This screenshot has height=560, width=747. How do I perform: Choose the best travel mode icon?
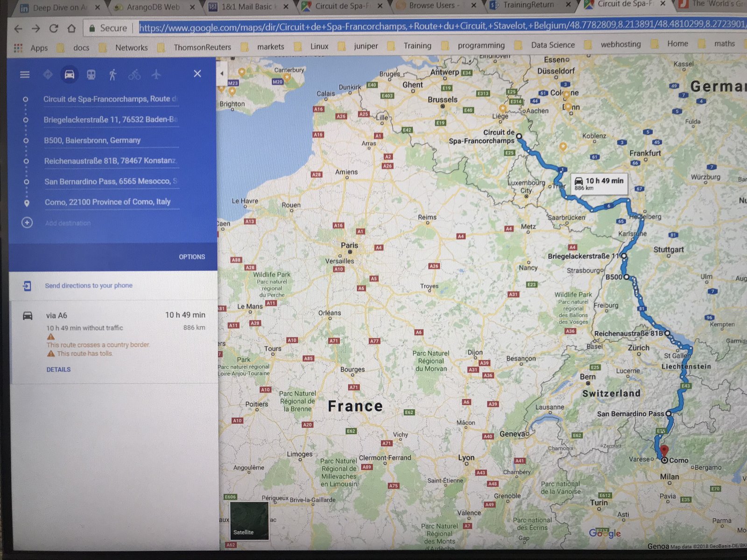click(48, 75)
